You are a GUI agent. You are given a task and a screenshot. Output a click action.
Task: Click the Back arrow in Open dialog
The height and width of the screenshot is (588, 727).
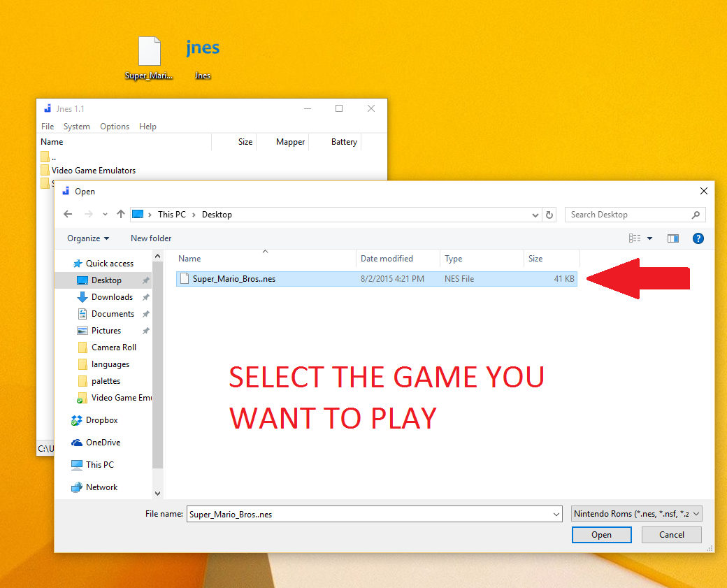coord(68,215)
